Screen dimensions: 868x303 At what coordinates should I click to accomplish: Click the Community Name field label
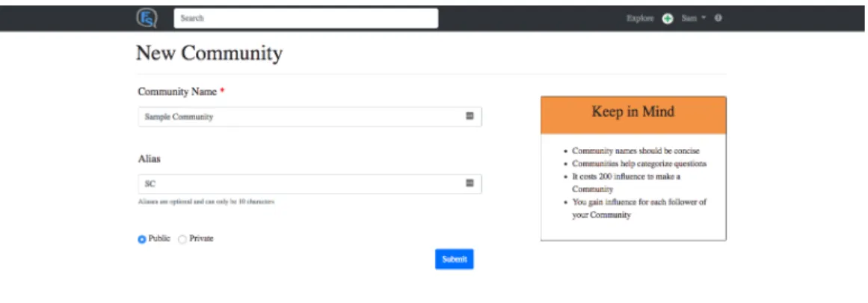[177, 92]
